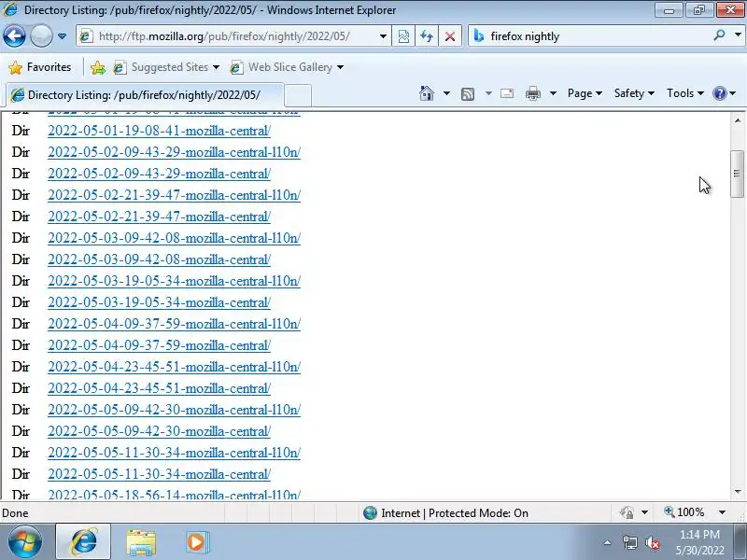This screenshot has width=747, height=560.
Task: Open the Tools menu
Action: point(685,93)
